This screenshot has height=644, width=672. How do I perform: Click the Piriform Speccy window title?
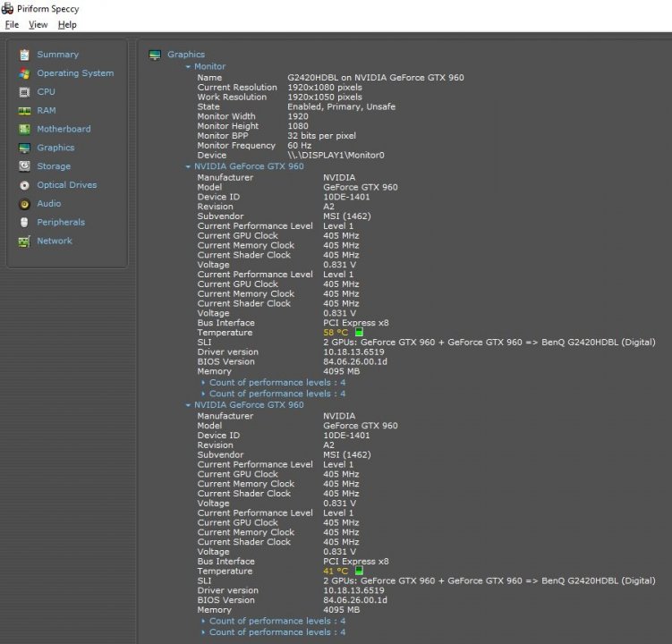coord(48,9)
